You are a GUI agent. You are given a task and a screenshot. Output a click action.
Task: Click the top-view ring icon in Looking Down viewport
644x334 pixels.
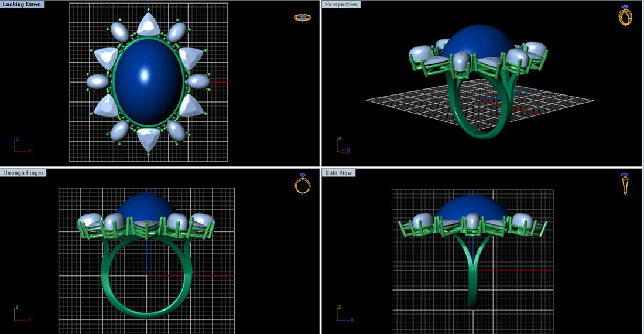(302, 18)
